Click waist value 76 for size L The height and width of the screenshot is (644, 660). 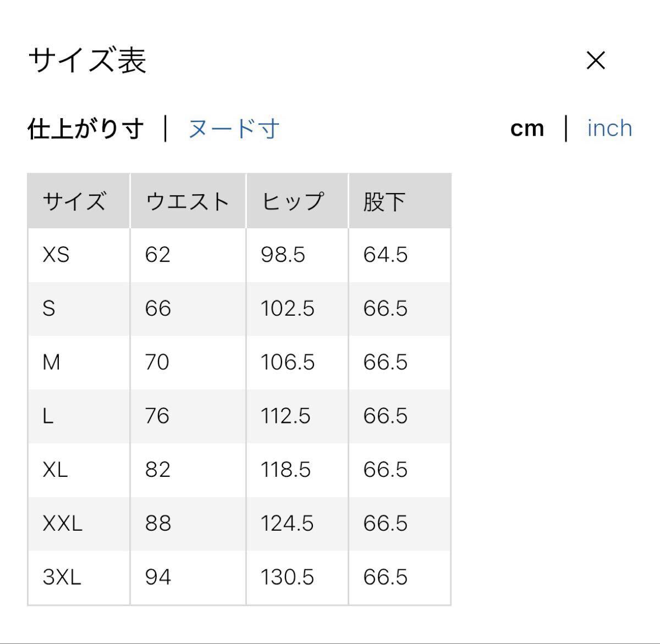(x=157, y=416)
